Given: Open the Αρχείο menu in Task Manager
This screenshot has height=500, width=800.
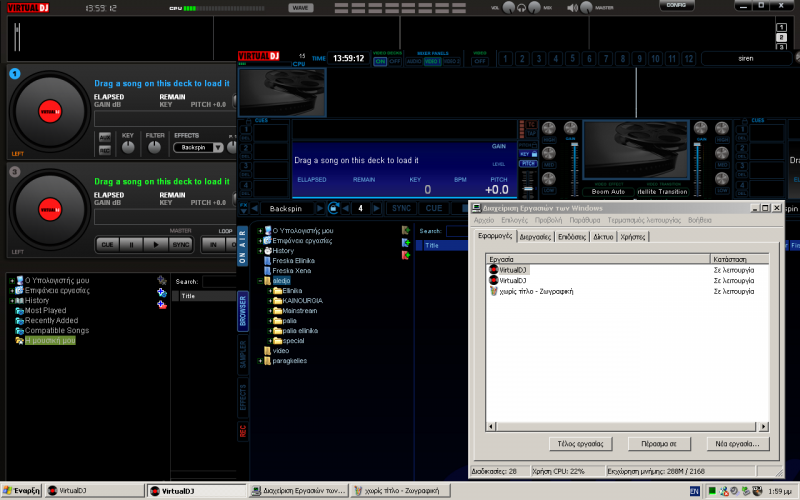Looking at the screenshot, I should [x=484, y=220].
